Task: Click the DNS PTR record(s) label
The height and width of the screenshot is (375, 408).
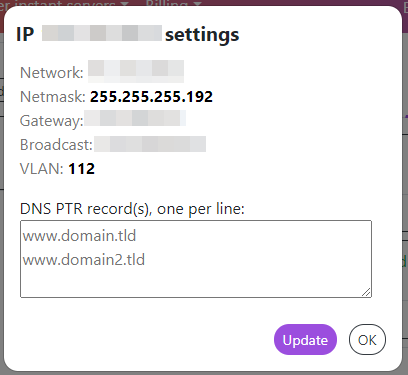Action: click(x=132, y=209)
